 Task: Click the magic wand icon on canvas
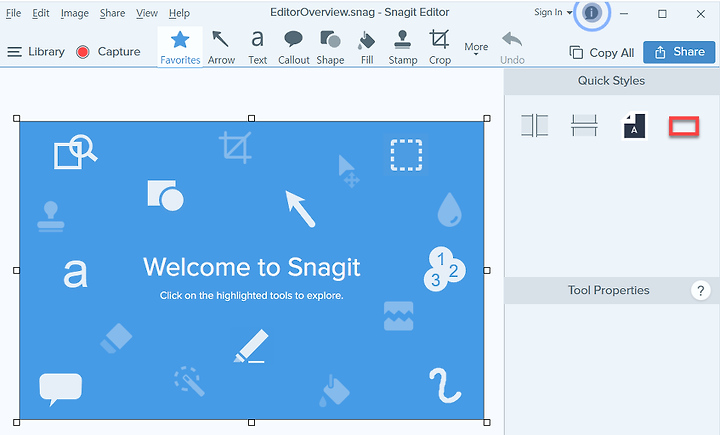coord(189,381)
